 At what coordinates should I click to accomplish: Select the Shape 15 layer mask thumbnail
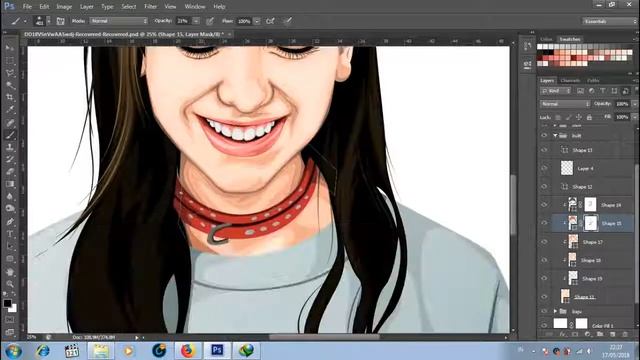click(x=590, y=223)
